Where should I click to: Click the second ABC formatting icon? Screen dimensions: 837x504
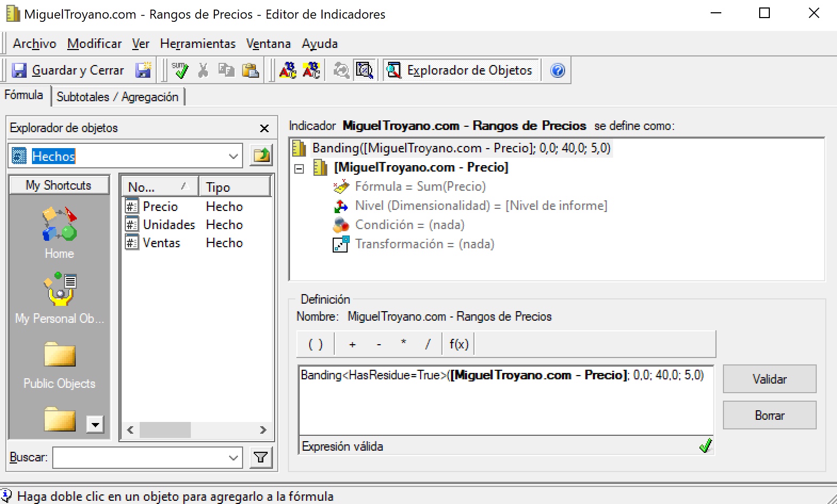pos(311,70)
